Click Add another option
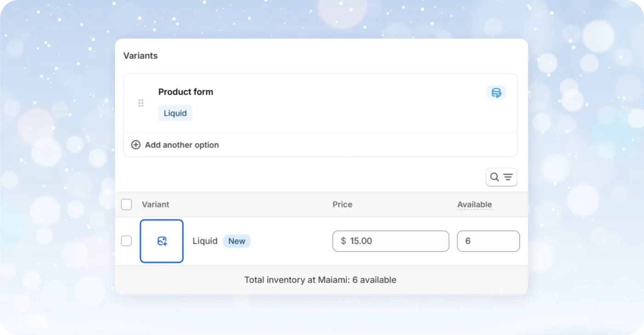The width and height of the screenshot is (644, 335). [x=182, y=144]
